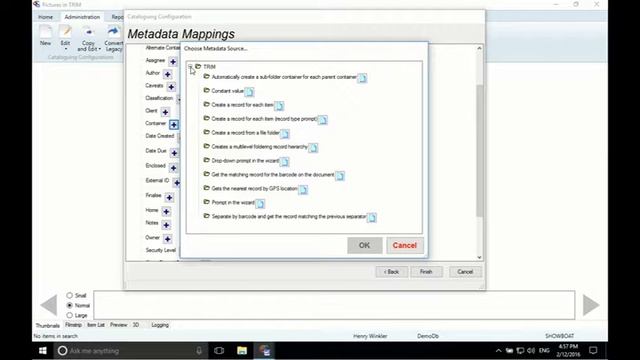Open the Edit button dropdown arrow

pos(65,49)
